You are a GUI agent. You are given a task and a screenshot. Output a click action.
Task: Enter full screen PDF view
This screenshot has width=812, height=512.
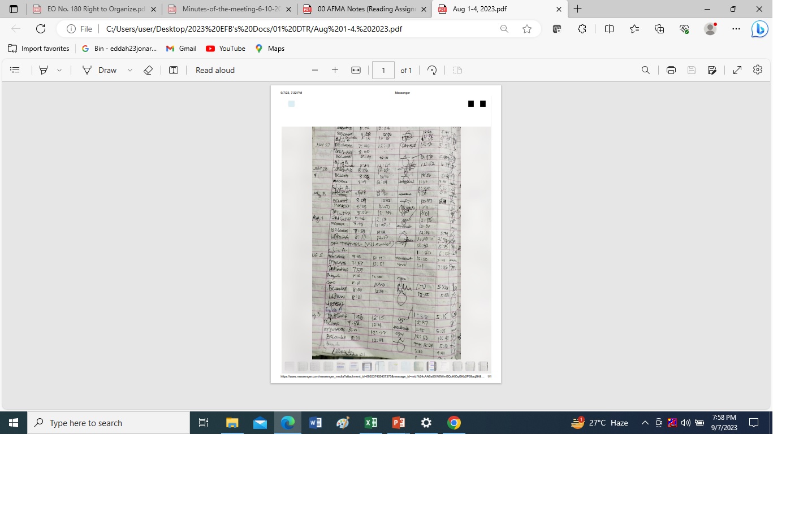[737, 70]
